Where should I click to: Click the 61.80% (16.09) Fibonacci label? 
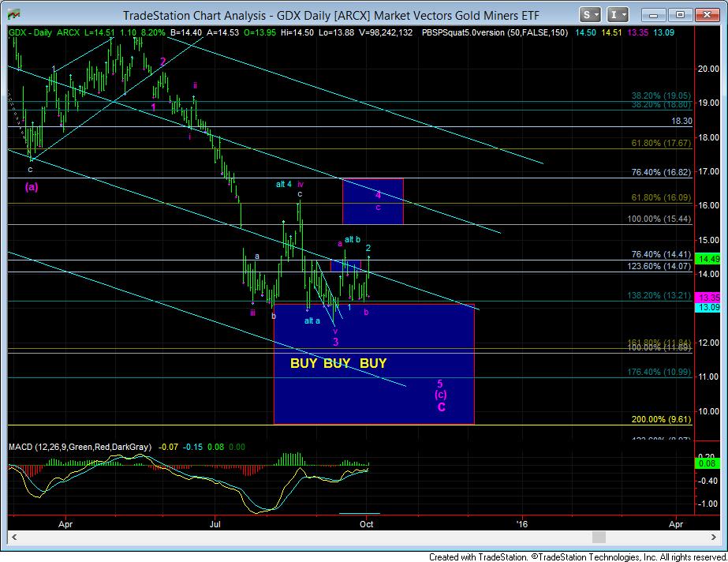661,197
